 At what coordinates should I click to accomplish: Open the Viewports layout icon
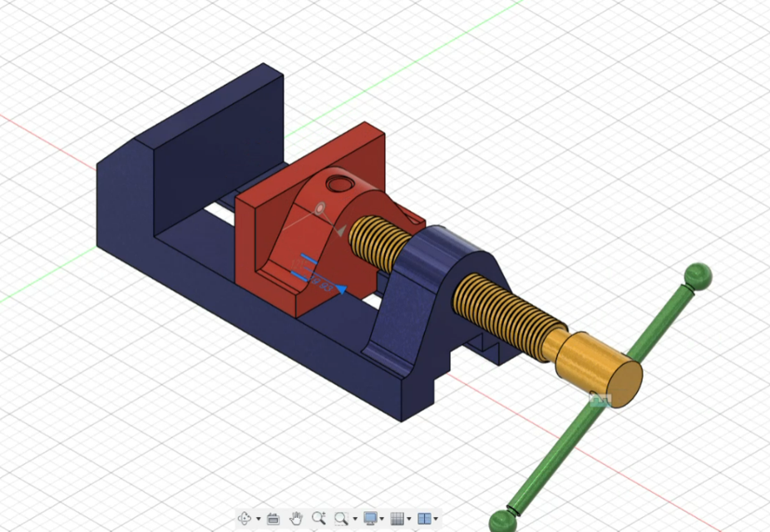point(425,517)
